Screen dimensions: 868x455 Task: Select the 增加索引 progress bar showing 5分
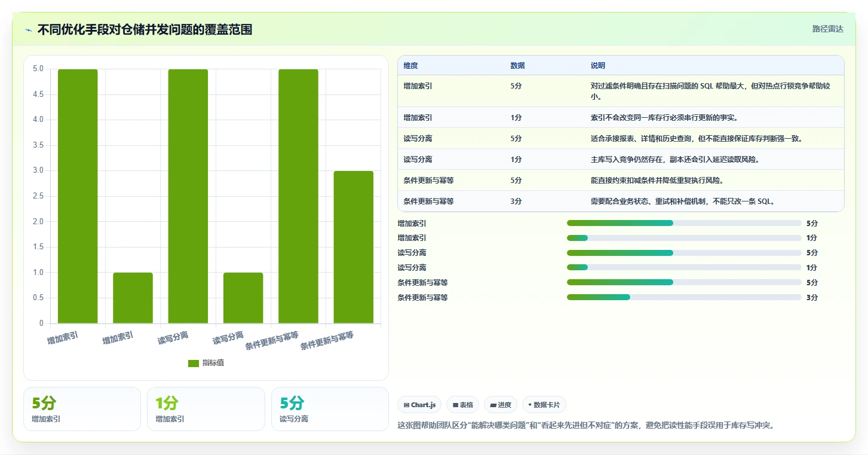click(684, 223)
